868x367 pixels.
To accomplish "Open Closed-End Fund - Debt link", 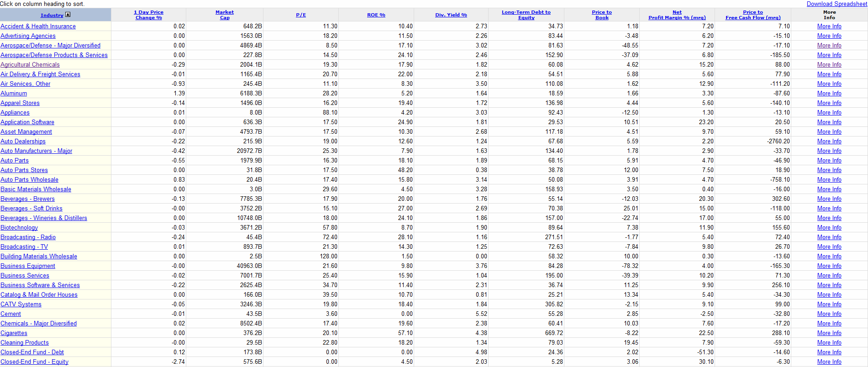I will click(x=32, y=352).
